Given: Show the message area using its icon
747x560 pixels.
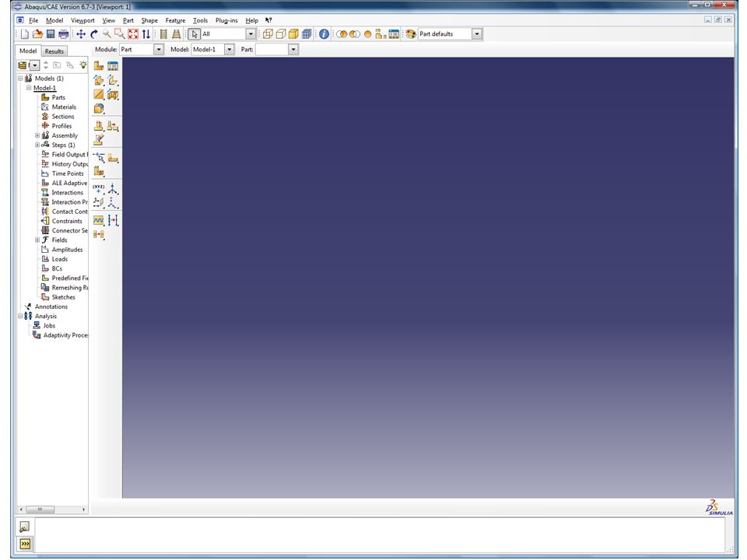Looking at the screenshot, I should [24, 527].
